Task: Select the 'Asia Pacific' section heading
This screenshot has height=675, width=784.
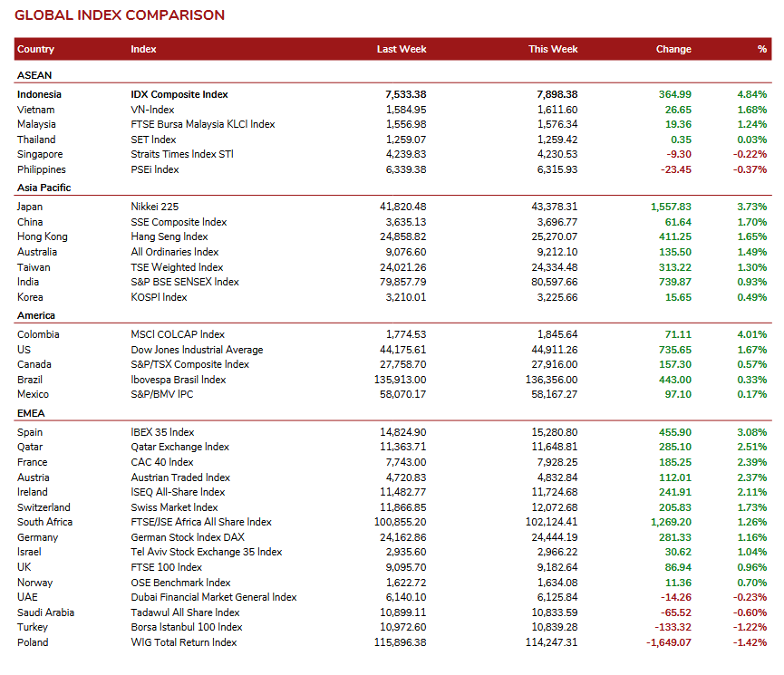Action: 44,188
